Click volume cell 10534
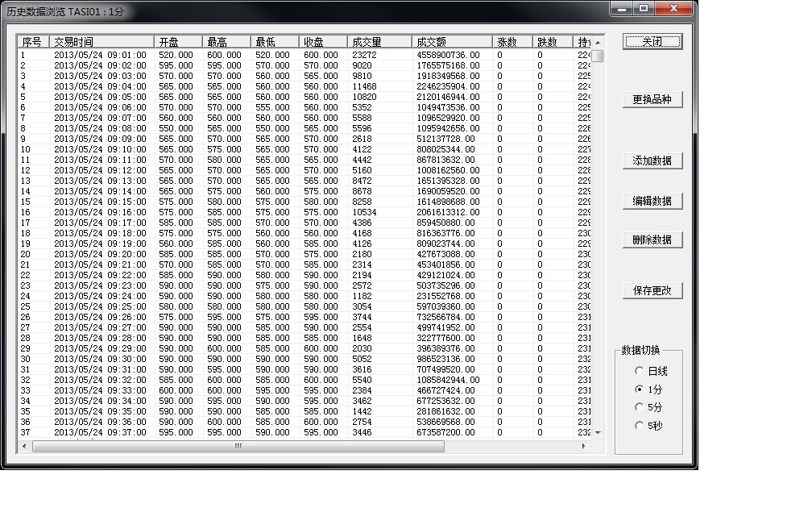This screenshot has width=812, height=508. [x=365, y=212]
